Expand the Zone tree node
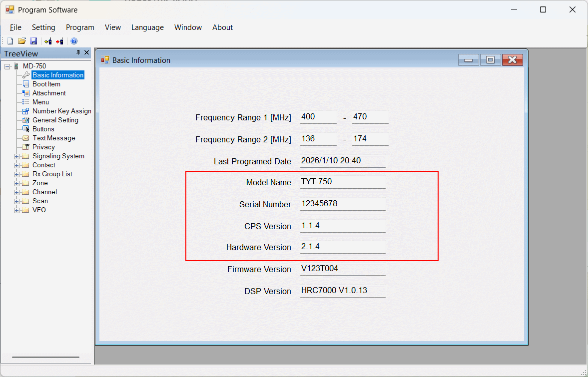Screen dimensions: 588x377 click(17, 183)
